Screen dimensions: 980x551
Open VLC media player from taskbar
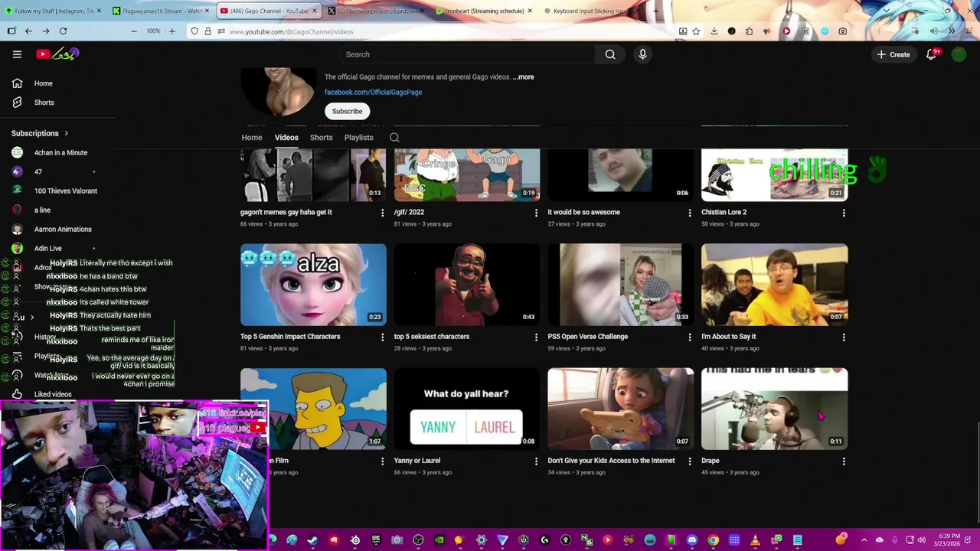755,540
